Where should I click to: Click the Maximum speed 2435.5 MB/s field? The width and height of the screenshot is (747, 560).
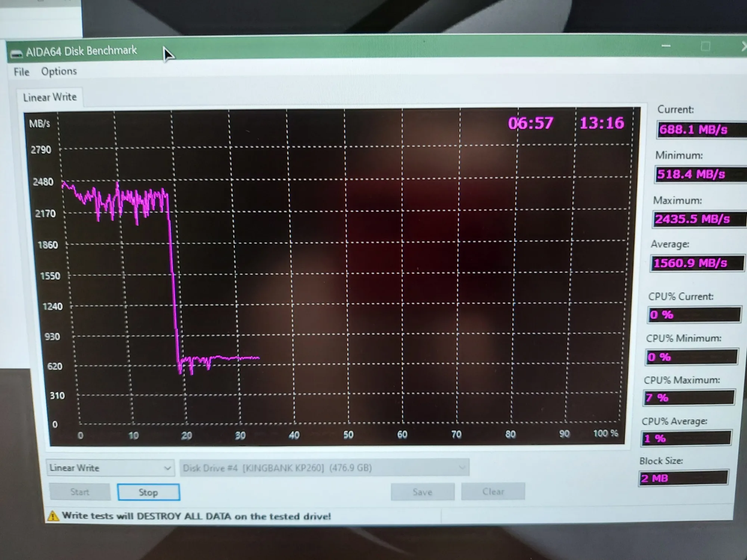pyautogui.click(x=699, y=219)
